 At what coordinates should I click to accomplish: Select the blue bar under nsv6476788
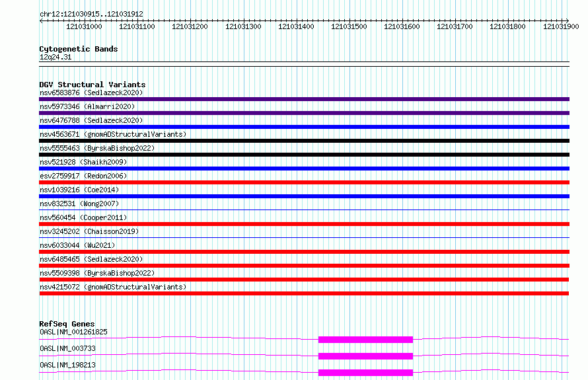tap(304, 127)
